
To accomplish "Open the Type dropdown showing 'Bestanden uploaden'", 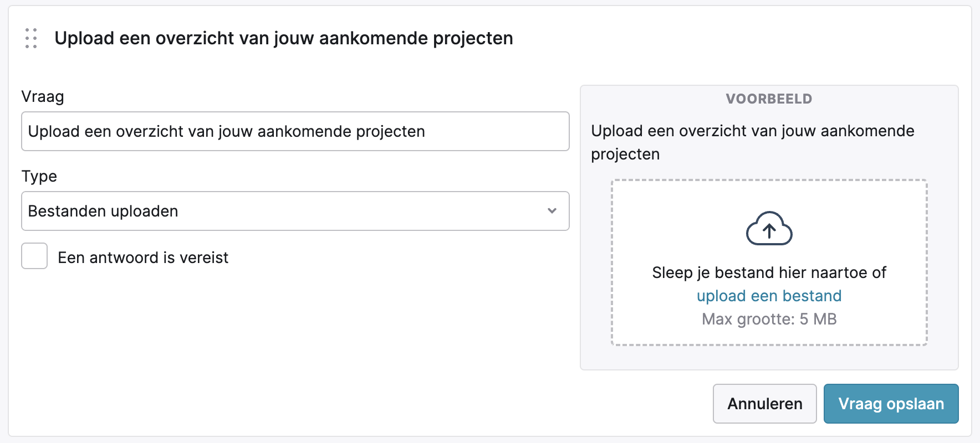I will [x=295, y=211].
